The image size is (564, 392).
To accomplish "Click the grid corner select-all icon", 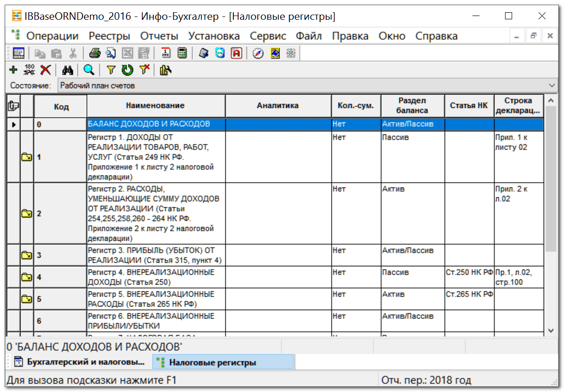I will click(13, 106).
